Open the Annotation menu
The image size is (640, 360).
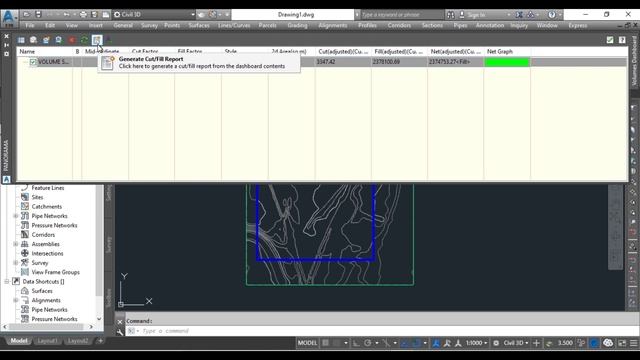click(490, 25)
